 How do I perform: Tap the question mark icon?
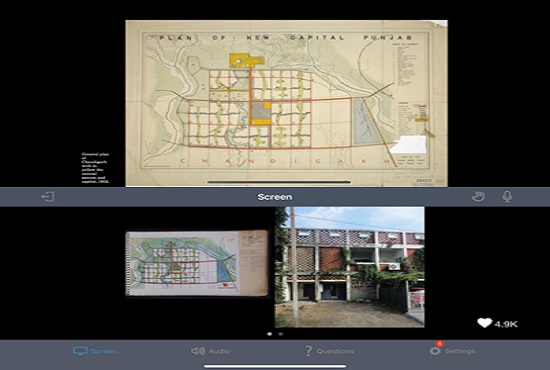[x=308, y=351]
